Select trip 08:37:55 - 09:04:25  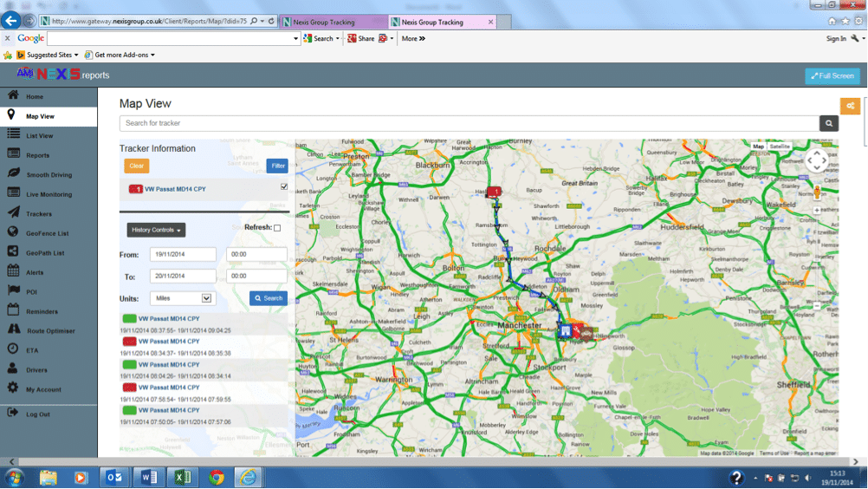pyautogui.click(x=204, y=324)
